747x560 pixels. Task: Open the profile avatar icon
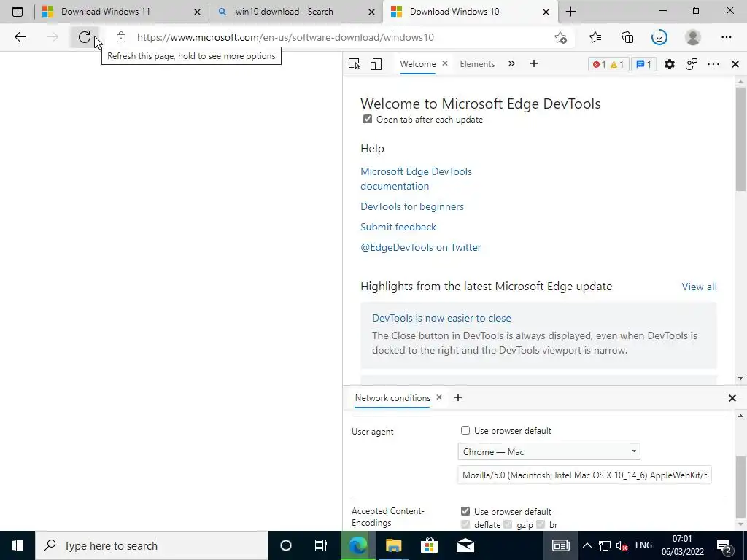pyautogui.click(x=693, y=37)
